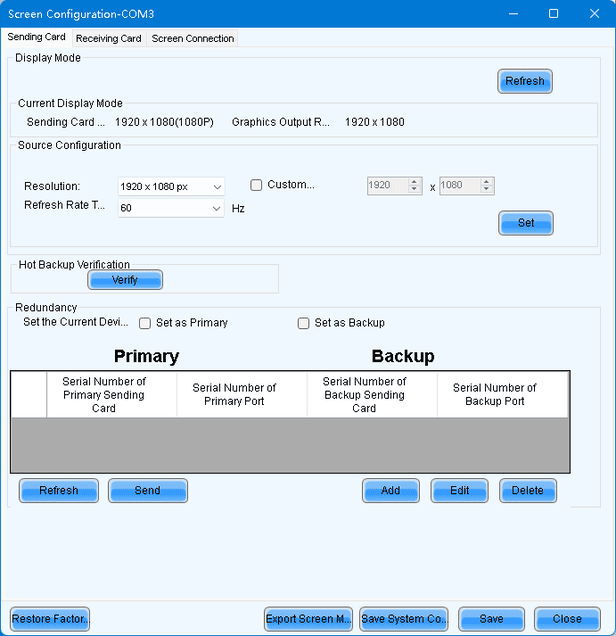This screenshot has width=616, height=636.
Task: Open the Resolution dropdown
Action: click(x=171, y=187)
